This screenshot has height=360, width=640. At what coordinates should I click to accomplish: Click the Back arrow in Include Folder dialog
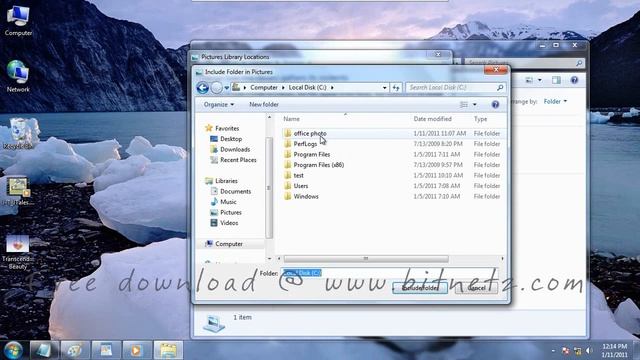(202, 87)
